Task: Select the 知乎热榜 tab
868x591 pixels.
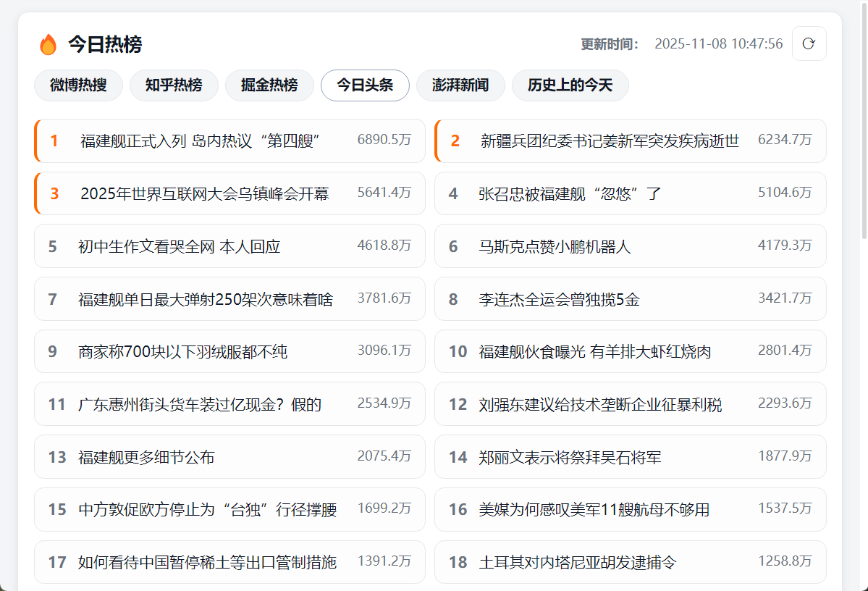Action: (x=174, y=85)
